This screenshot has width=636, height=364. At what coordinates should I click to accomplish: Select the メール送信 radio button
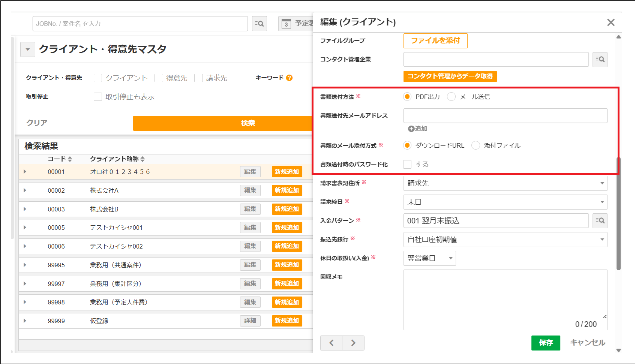pos(451,96)
